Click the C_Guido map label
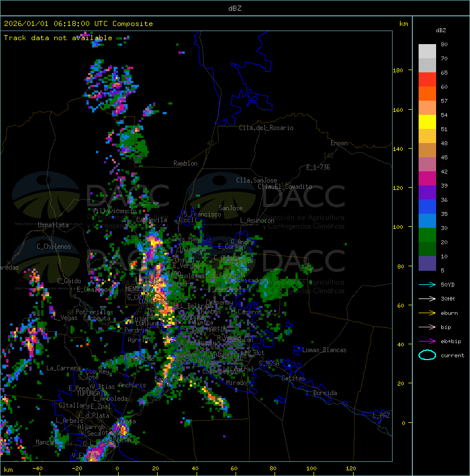 coord(69,281)
